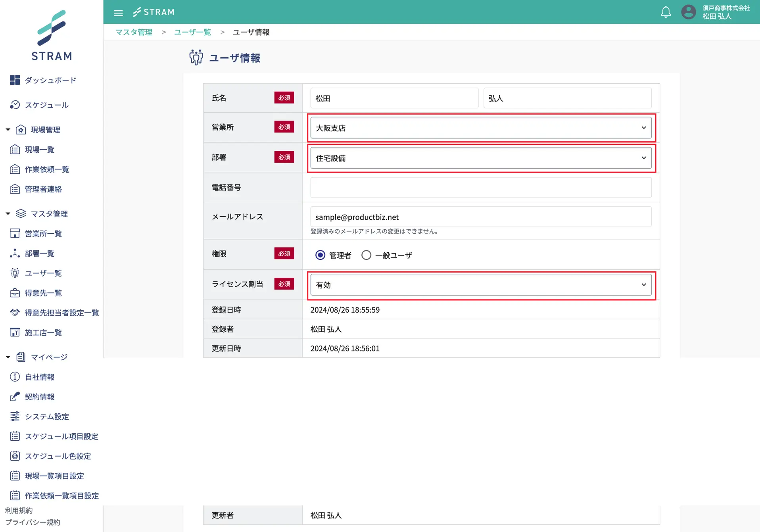Screen dimensions: 760x532
Task: Open the 利用規約 link
Action: [19, 510]
